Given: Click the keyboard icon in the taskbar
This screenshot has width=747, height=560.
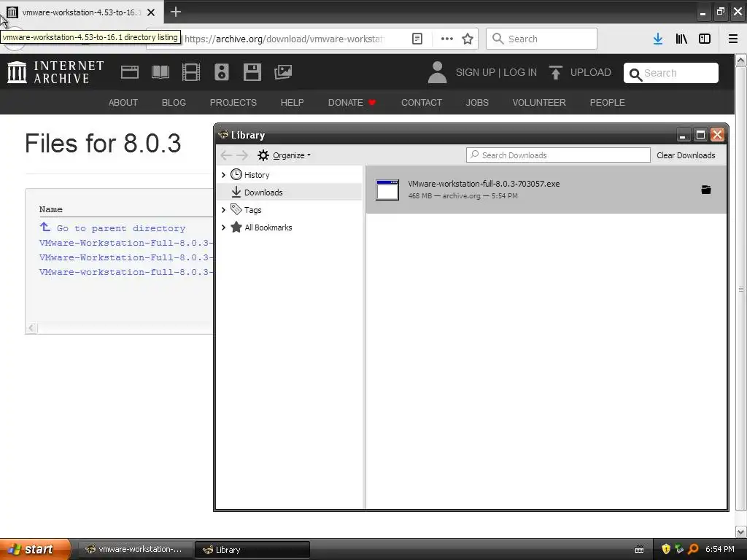Looking at the screenshot, I should (639, 550).
